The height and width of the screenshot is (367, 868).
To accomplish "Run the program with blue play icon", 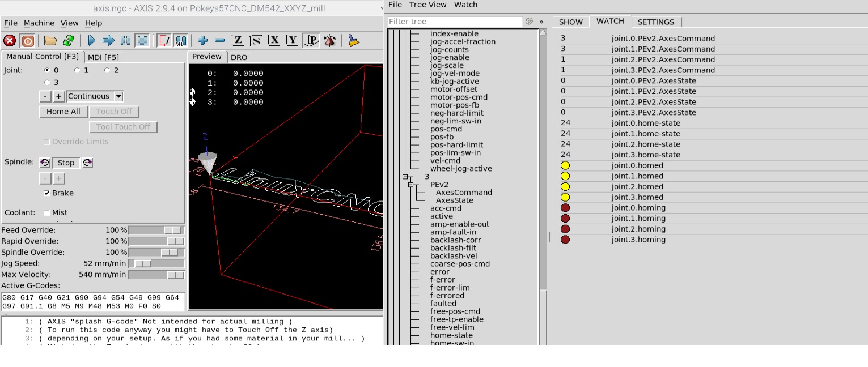I will 91,41.
